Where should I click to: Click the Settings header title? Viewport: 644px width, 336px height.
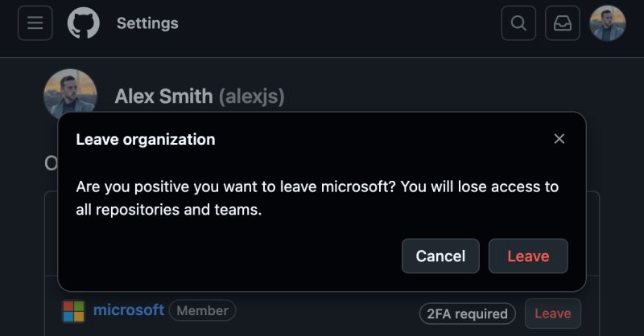(147, 23)
